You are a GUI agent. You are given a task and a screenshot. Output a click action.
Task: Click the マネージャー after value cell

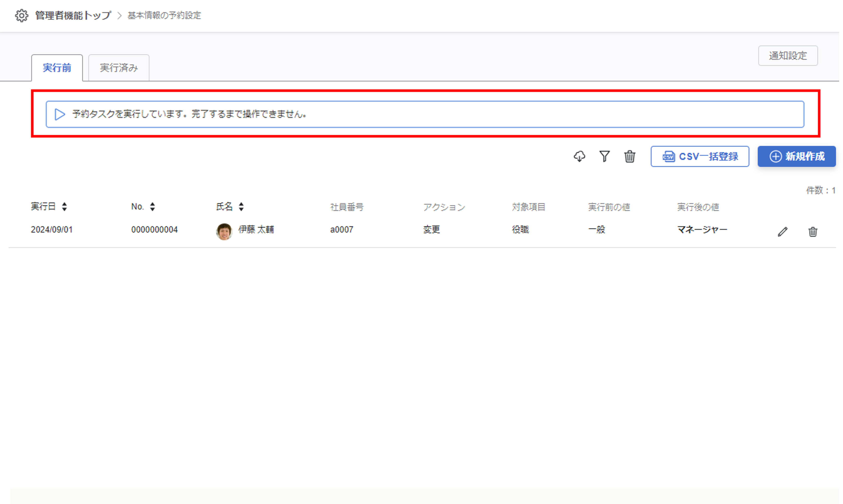click(703, 230)
